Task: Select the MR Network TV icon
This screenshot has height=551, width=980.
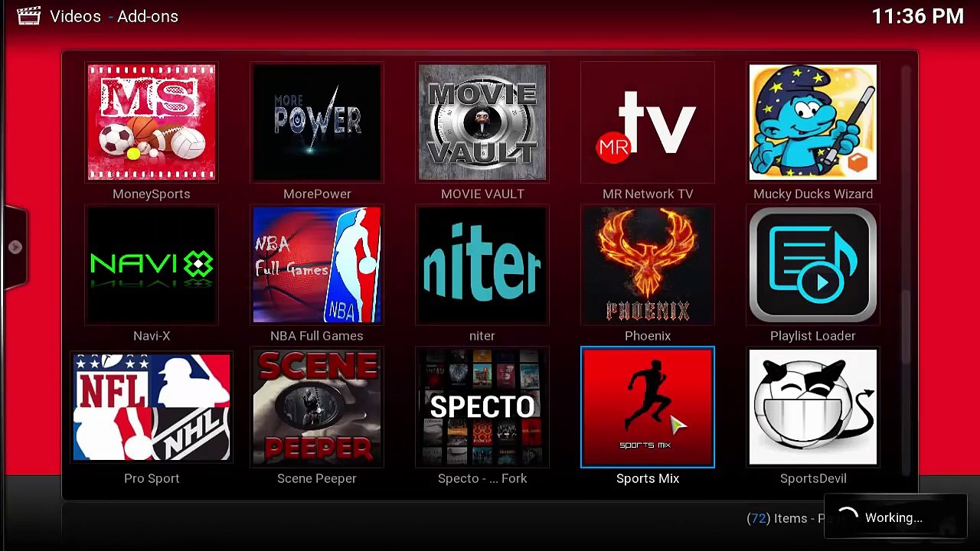Action: (x=648, y=122)
